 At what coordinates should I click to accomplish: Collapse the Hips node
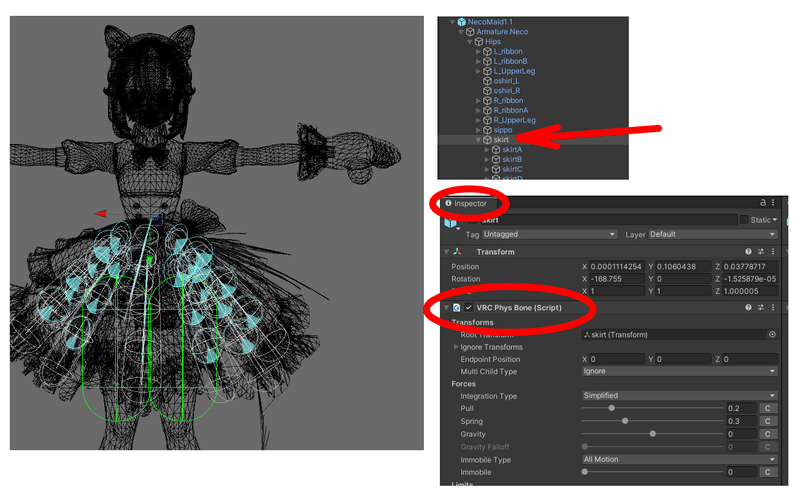pyautogui.click(x=470, y=42)
